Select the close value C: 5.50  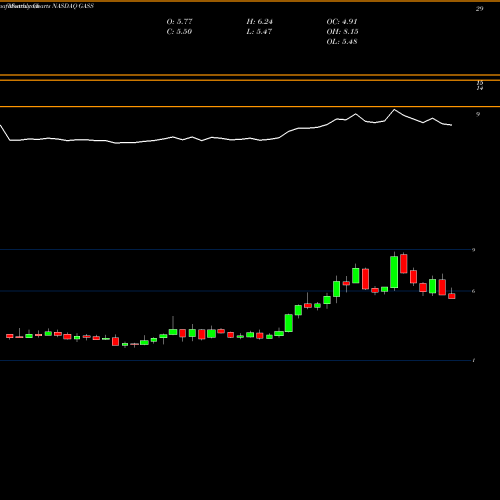pos(179,32)
